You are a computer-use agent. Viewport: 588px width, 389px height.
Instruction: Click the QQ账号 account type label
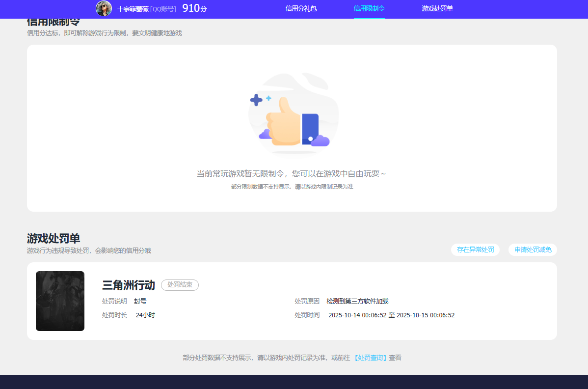(156, 8)
